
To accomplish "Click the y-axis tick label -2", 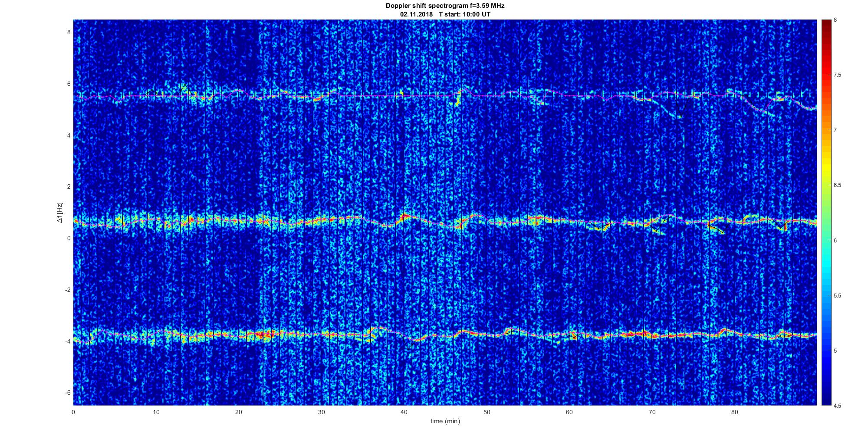I will coord(68,290).
